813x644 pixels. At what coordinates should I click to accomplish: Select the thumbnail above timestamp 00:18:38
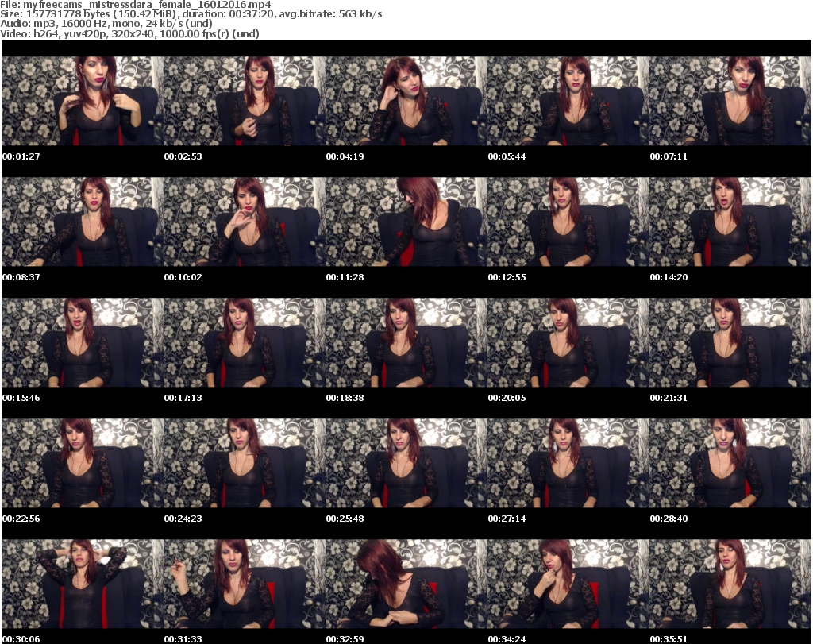pyautogui.click(x=406, y=343)
